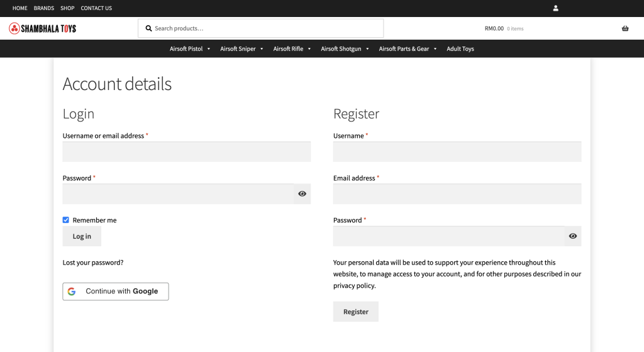The image size is (644, 352).
Task: Open the Adult Toys menu item
Action: pos(460,48)
